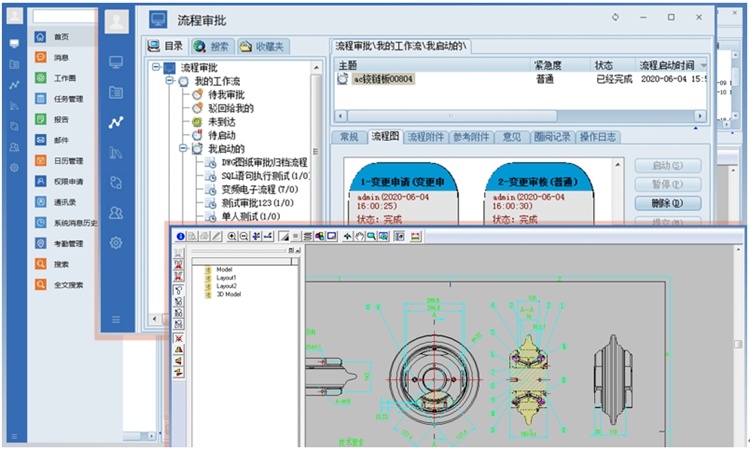Screen dimensions: 750x451
Task: Click the zoom in magnifier in CAD toolbar
Action: pos(233,236)
